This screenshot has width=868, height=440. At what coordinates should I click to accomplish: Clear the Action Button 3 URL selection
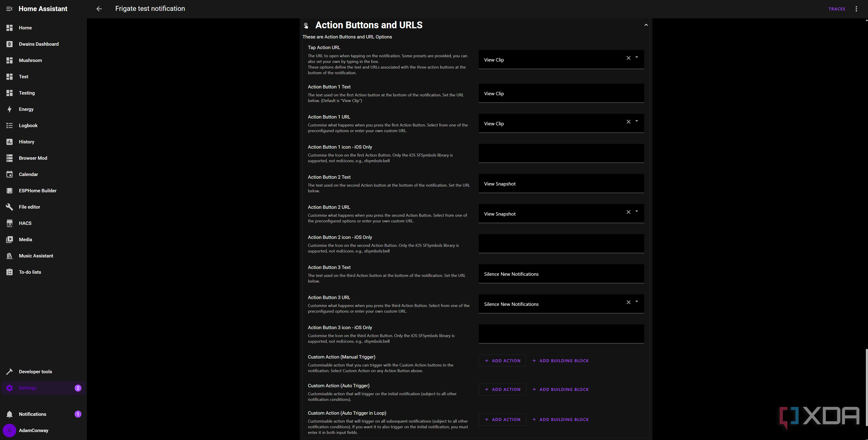[x=628, y=302]
